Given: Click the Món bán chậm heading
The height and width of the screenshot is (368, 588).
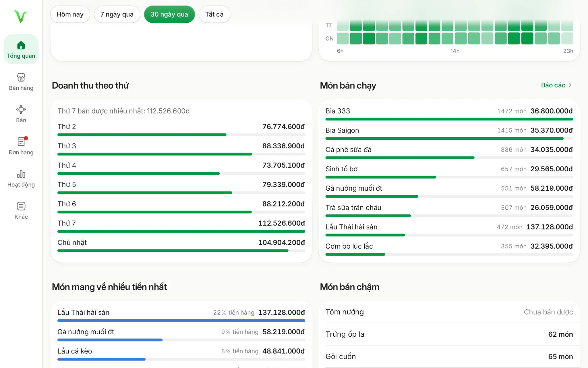Looking at the screenshot, I should click(350, 287).
